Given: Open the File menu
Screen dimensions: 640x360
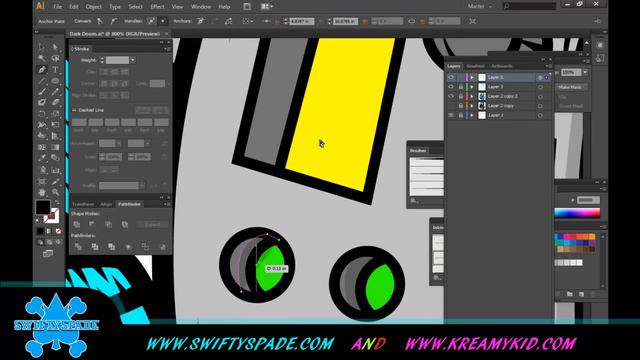Looking at the screenshot, I should coord(58,7).
